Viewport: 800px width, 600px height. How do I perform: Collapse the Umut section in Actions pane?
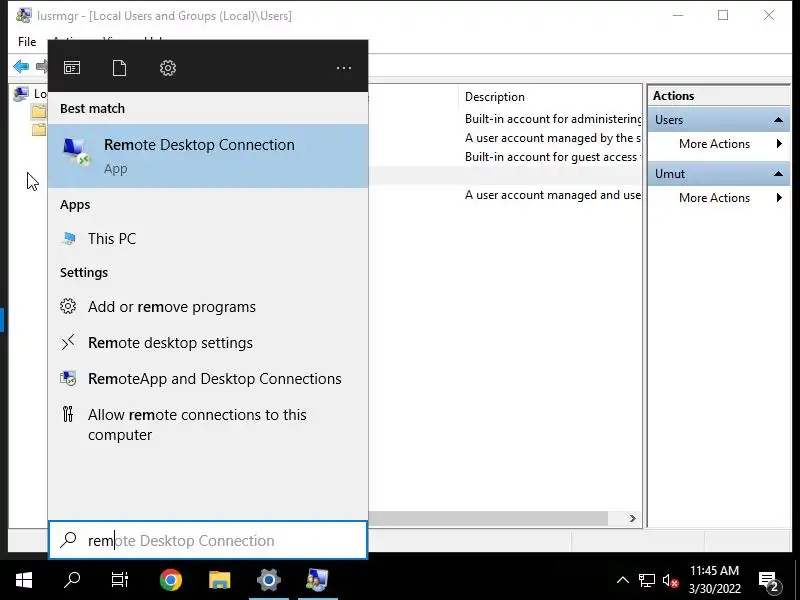pos(778,174)
